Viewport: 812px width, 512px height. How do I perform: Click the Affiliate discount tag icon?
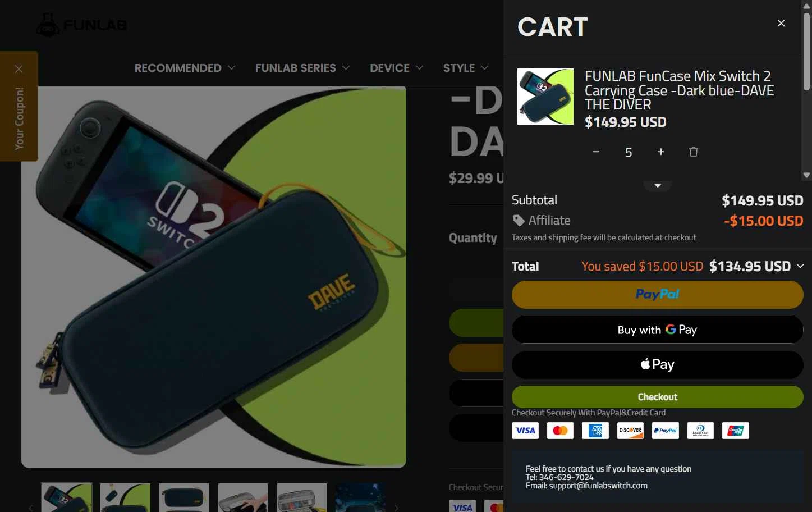[x=519, y=221]
